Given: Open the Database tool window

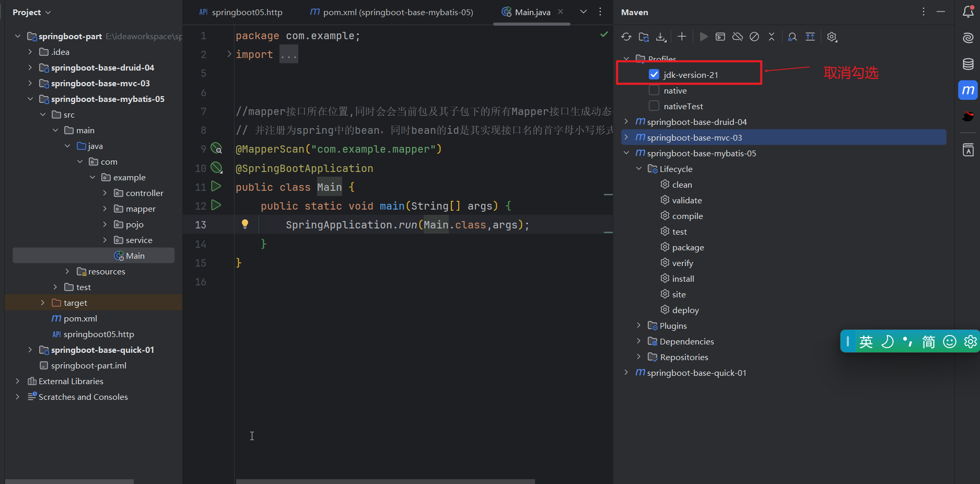Looking at the screenshot, I should (969, 64).
